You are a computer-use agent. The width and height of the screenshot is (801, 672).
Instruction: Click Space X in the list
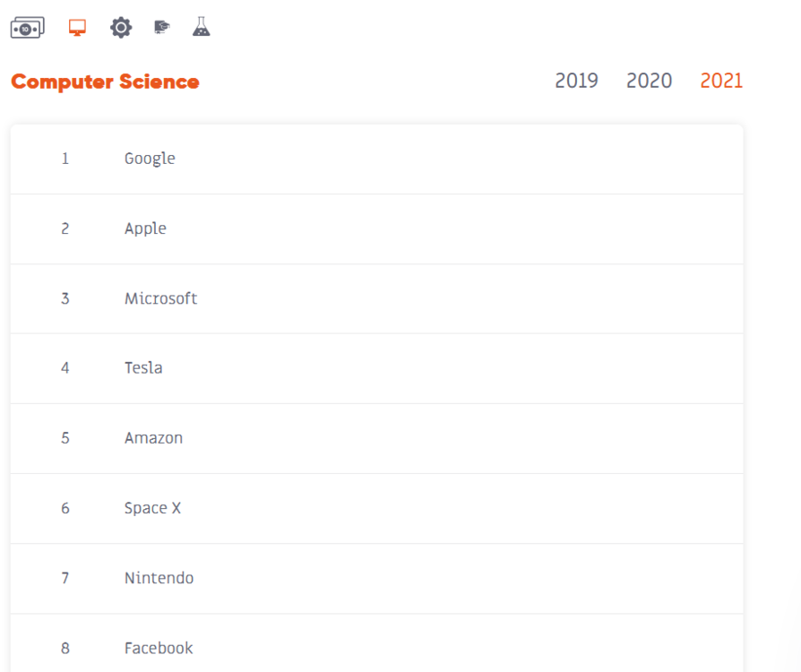(x=152, y=508)
